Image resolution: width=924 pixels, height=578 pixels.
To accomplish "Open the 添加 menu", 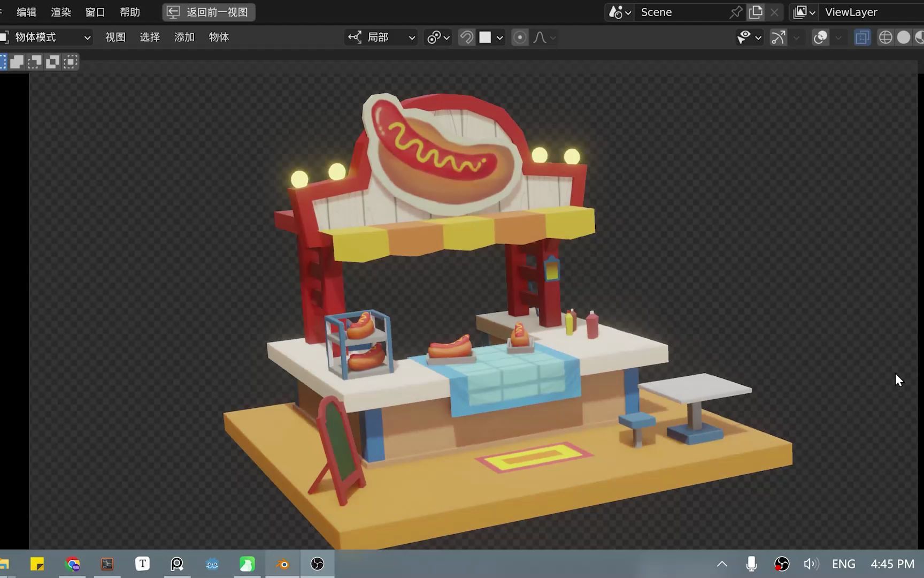I will coord(184,37).
